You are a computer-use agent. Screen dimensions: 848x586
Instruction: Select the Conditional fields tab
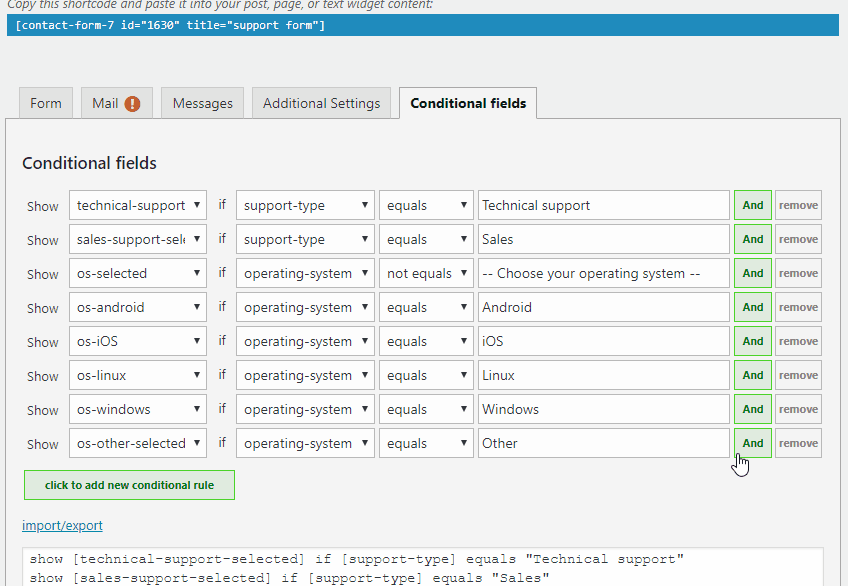468,103
